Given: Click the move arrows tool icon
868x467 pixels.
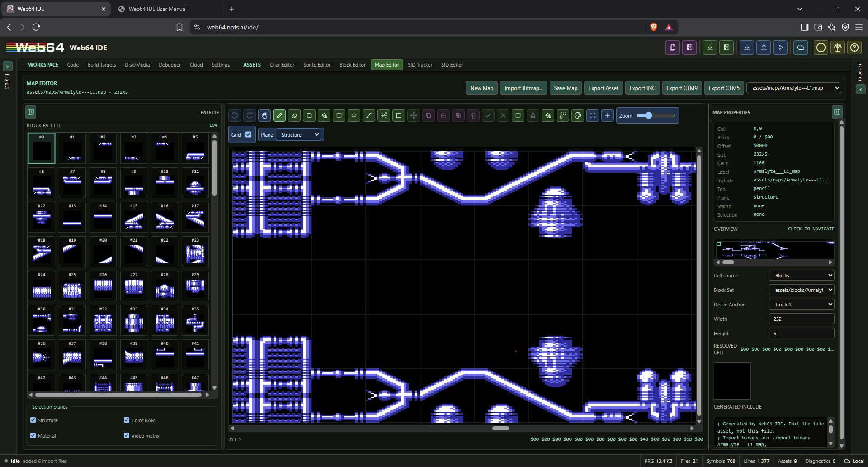Looking at the screenshot, I should pos(414,115).
